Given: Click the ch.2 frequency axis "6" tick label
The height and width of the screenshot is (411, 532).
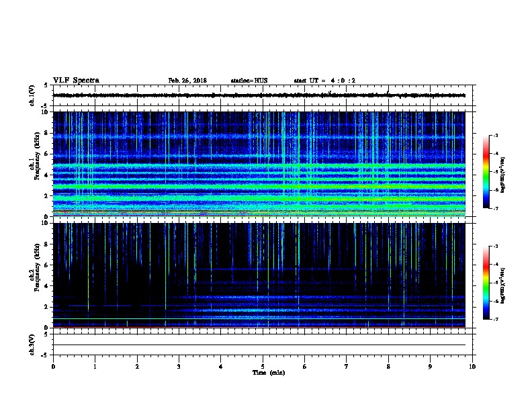Looking at the screenshot, I should [x=46, y=265].
